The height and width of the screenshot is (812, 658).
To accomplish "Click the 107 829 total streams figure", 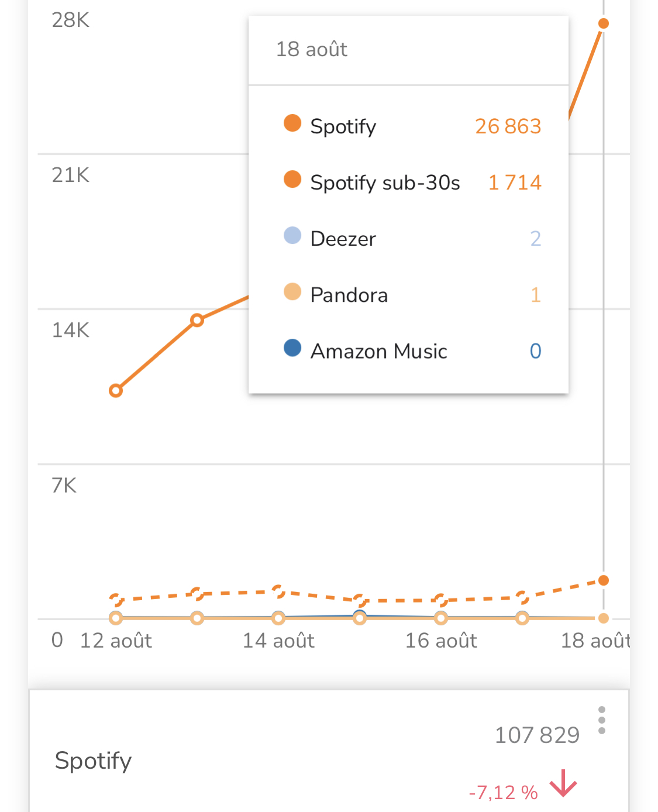I will click(x=537, y=735).
